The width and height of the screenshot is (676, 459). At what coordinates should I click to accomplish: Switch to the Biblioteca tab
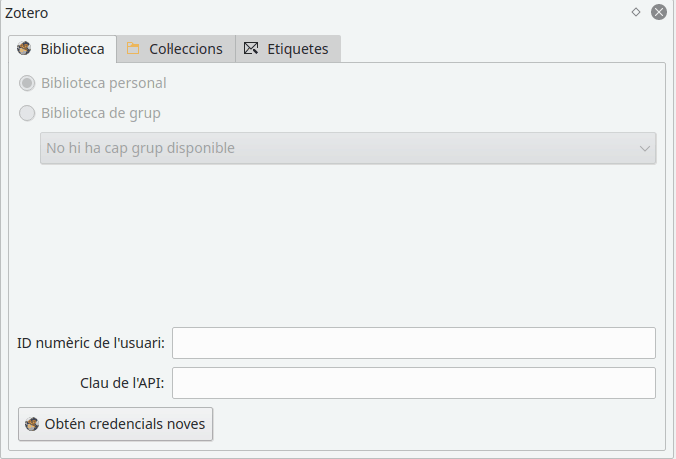click(x=63, y=49)
